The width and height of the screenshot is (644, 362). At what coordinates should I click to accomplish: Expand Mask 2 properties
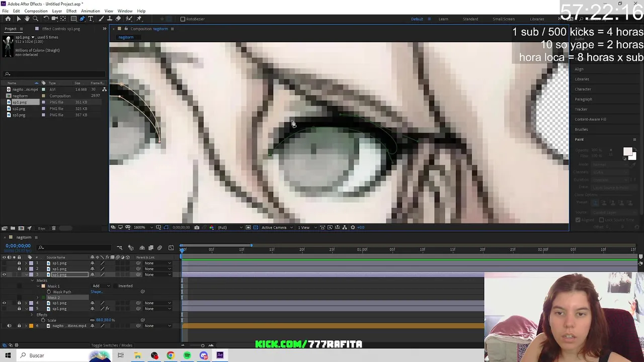[x=37, y=298]
